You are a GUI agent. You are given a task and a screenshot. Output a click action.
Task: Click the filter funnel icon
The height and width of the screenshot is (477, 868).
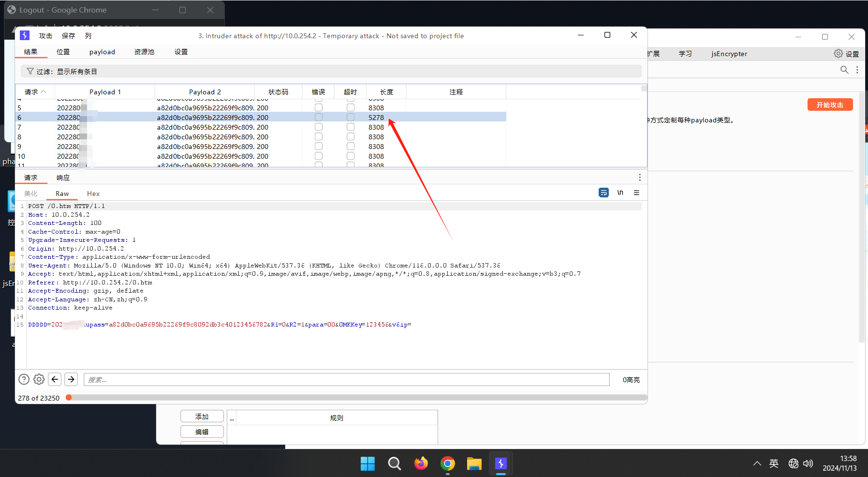click(x=30, y=71)
